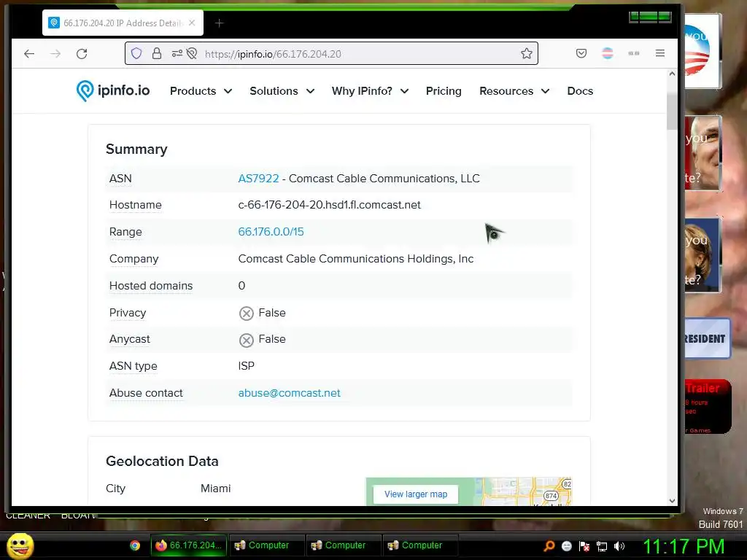Click the page scrollbar up arrow
This screenshot has width=747, height=560.
672,74
